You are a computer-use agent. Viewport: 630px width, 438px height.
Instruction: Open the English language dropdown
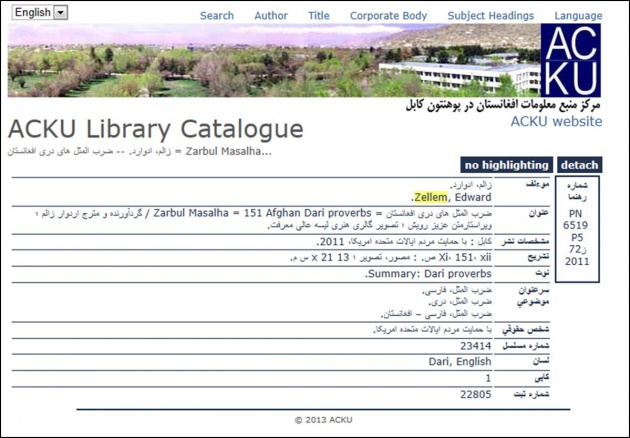click(40, 12)
